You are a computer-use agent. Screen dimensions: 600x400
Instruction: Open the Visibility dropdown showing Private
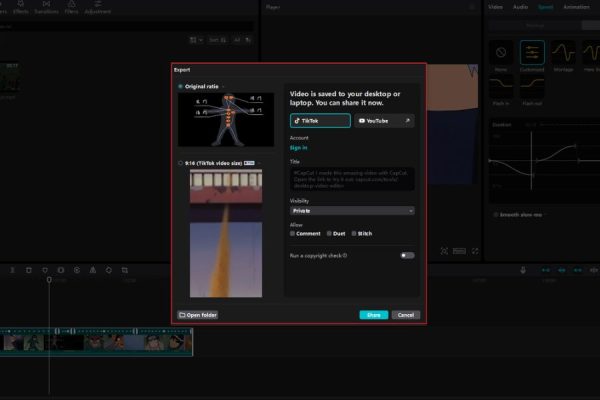[x=352, y=211]
